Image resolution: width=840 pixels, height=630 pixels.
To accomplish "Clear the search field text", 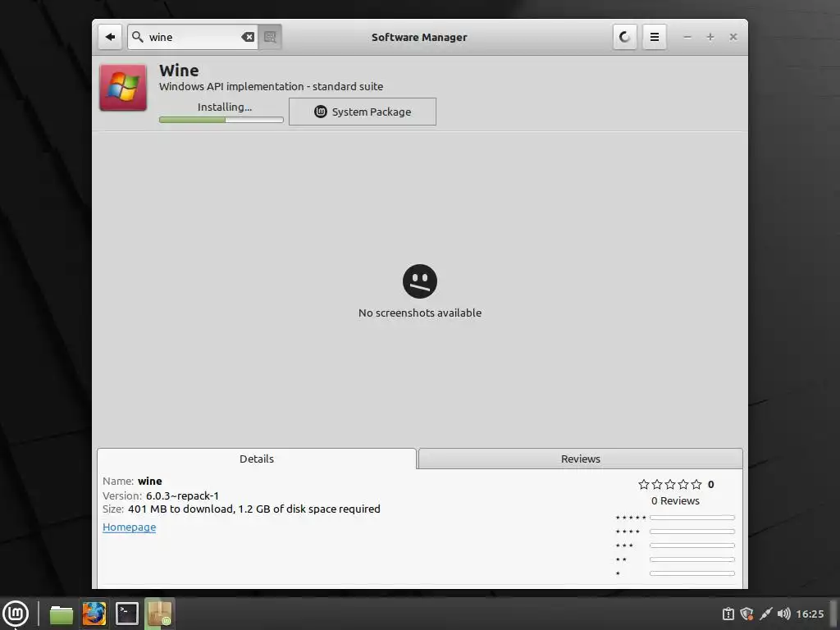I will [x=248, y=37].
